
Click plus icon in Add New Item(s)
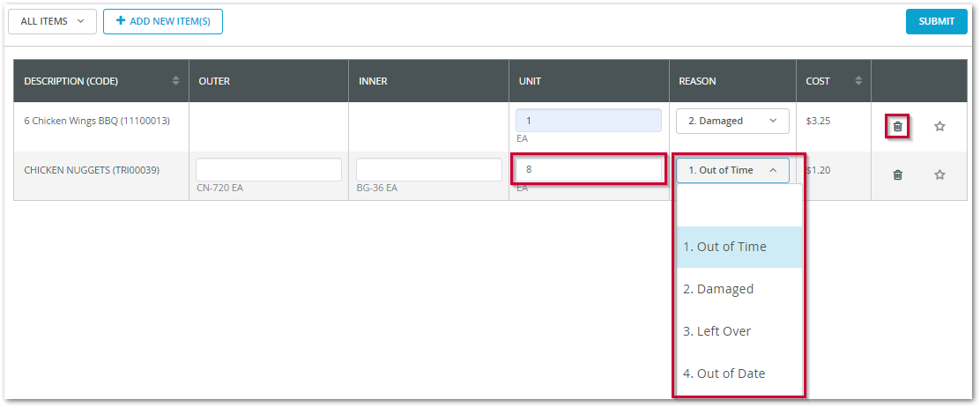(121, 21)
